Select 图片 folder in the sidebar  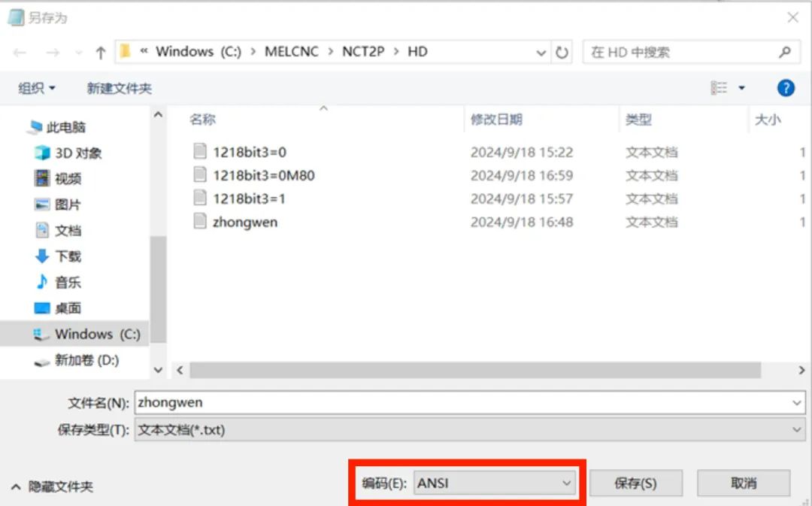[x=58, y=205]
